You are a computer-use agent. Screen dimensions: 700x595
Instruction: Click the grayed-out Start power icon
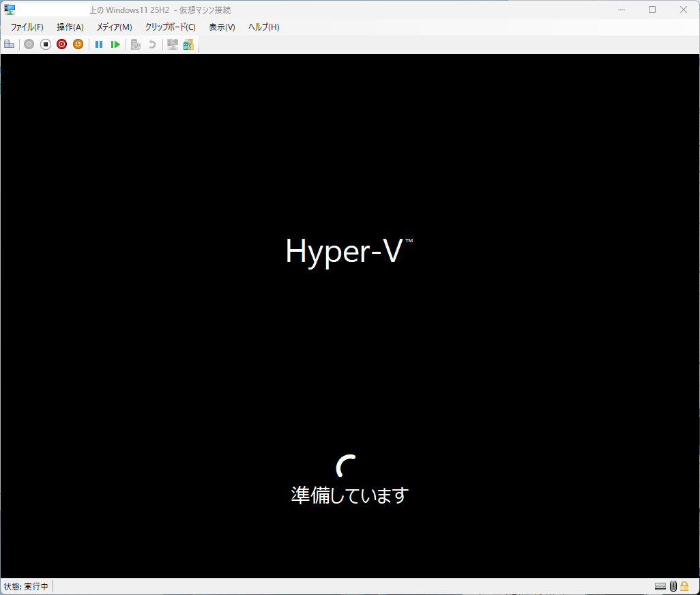point(29,44)
